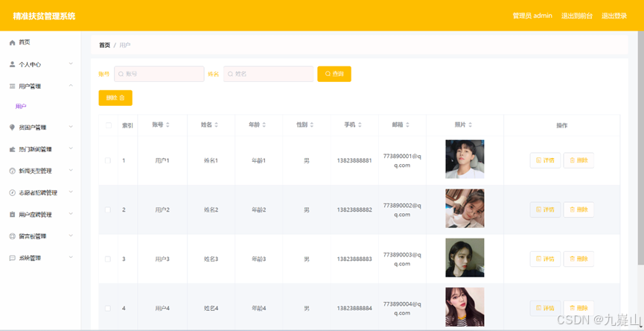This screenshot has height=331, width=644.
Task: Click the magnifier icon in 账号 search field
Action: [121, 74]
